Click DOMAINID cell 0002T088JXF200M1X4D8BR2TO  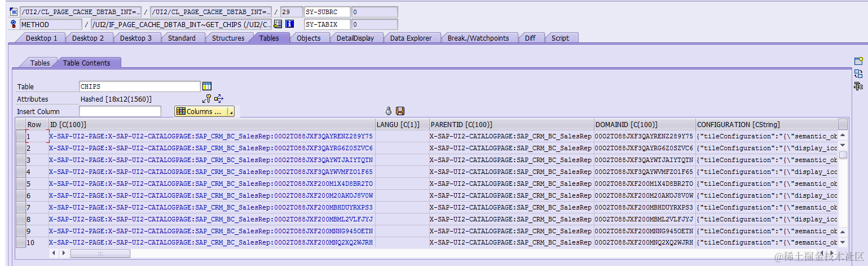click(644, 184)
